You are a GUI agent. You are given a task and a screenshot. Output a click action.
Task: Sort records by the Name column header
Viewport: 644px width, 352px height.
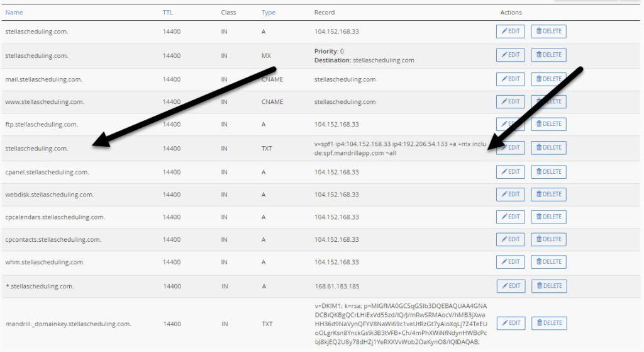click(x=14, y=13)
